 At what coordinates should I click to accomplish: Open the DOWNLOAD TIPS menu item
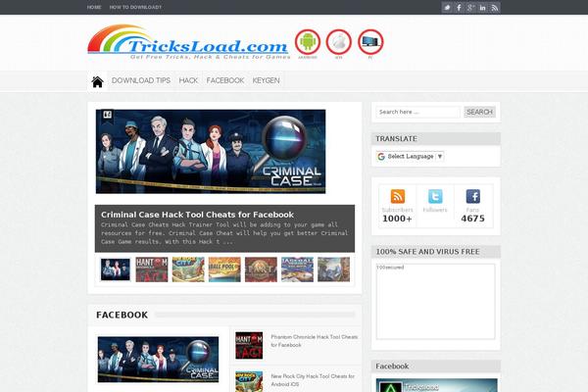click(x=141, y=80)
